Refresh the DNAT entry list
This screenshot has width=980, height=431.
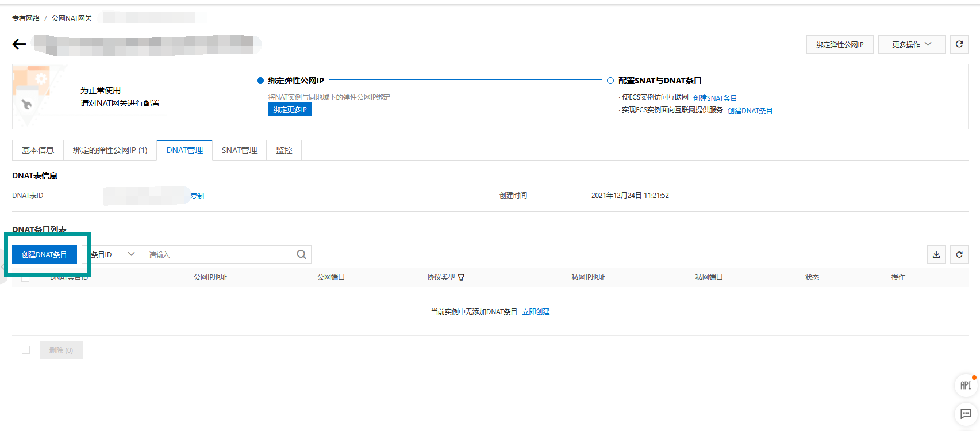click(959, 254)
